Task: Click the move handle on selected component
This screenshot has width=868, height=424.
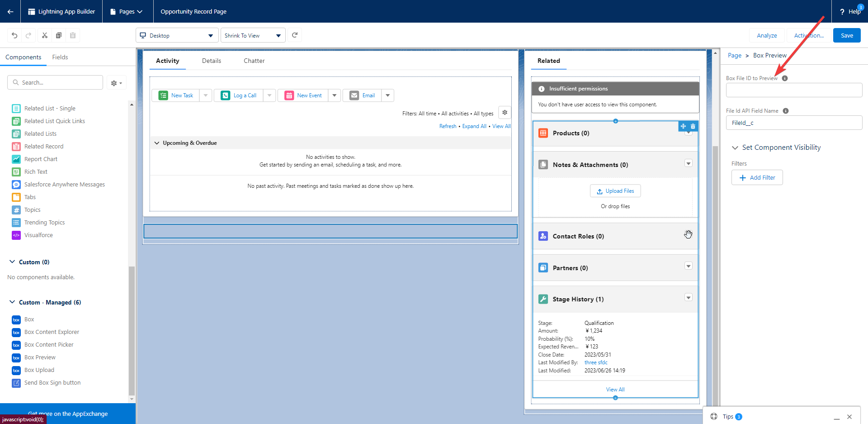Action: (683, 126)
